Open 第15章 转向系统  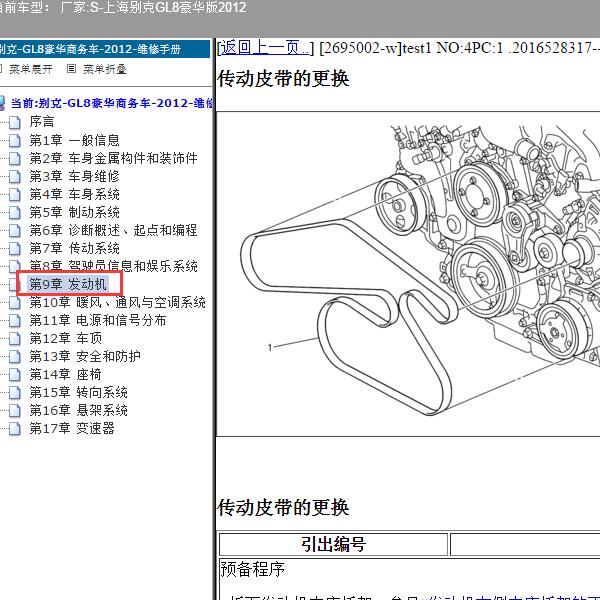click(78, 392)
